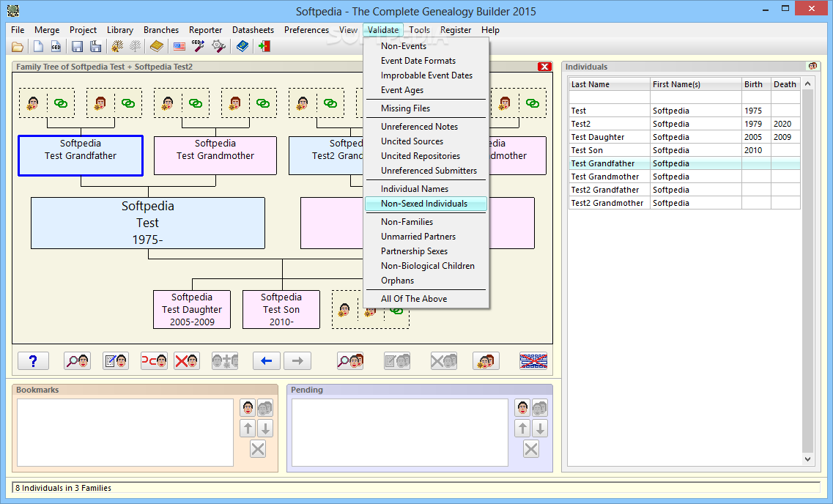Click the GED export wrench icon
The width and height of the screenshot is (833, 504).
pyautogui.click(x=198, y=47)
